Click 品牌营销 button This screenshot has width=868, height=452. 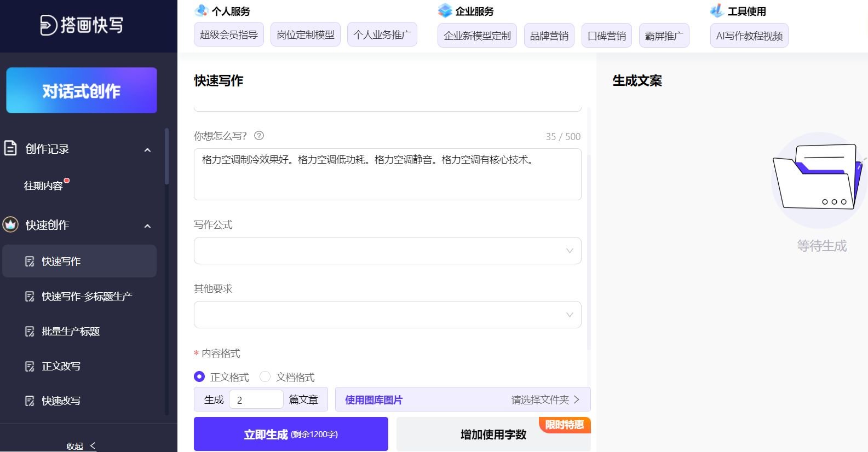(549, 36)
